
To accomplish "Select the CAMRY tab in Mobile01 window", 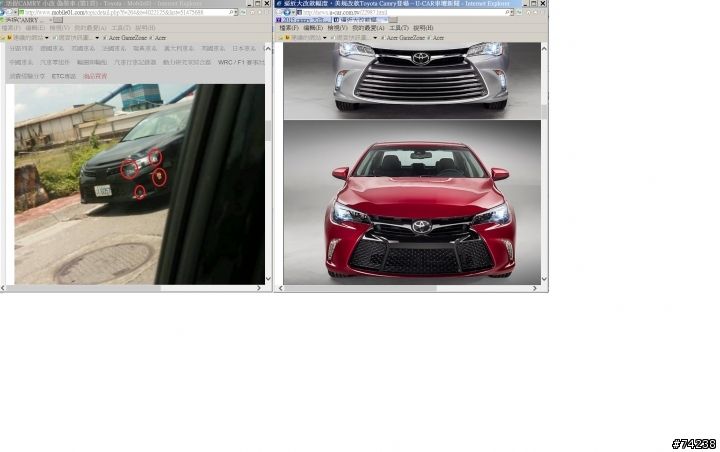I will (x=24, y=20).
